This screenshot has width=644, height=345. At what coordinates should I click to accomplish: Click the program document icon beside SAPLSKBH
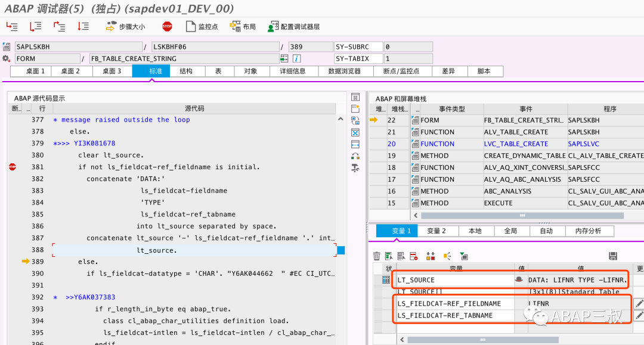tap(6, 46)
